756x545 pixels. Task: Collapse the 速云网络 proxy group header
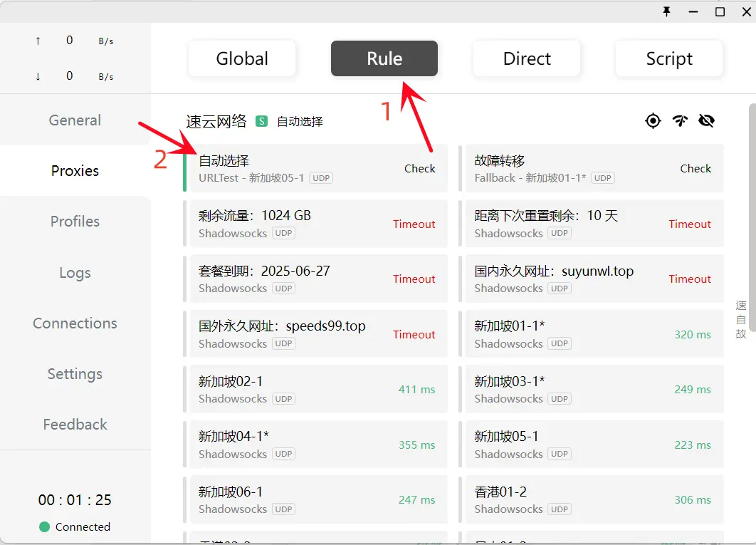pyautogui.click(x=216, y=121)
